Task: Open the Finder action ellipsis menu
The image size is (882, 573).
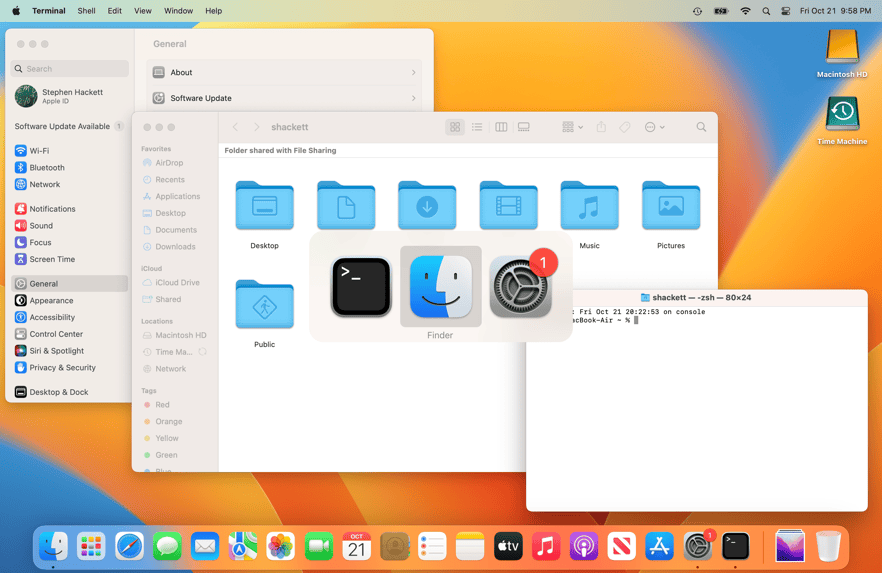Action: coord(654,127)
